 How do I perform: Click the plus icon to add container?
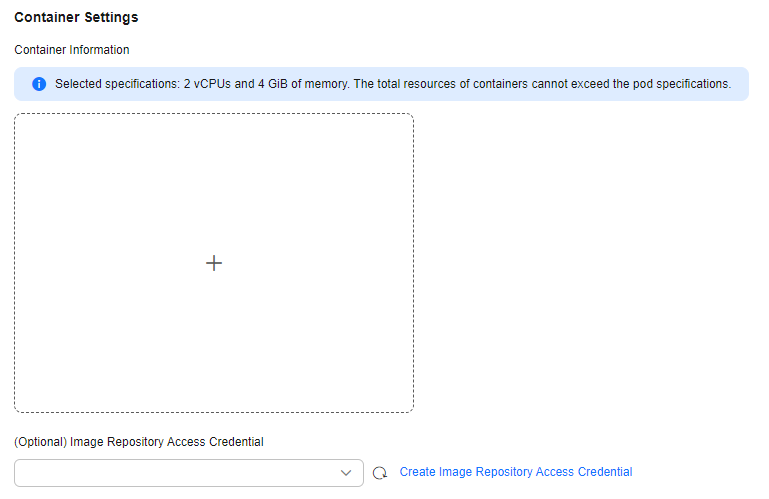pyautogui.click(x=214, y=263)
